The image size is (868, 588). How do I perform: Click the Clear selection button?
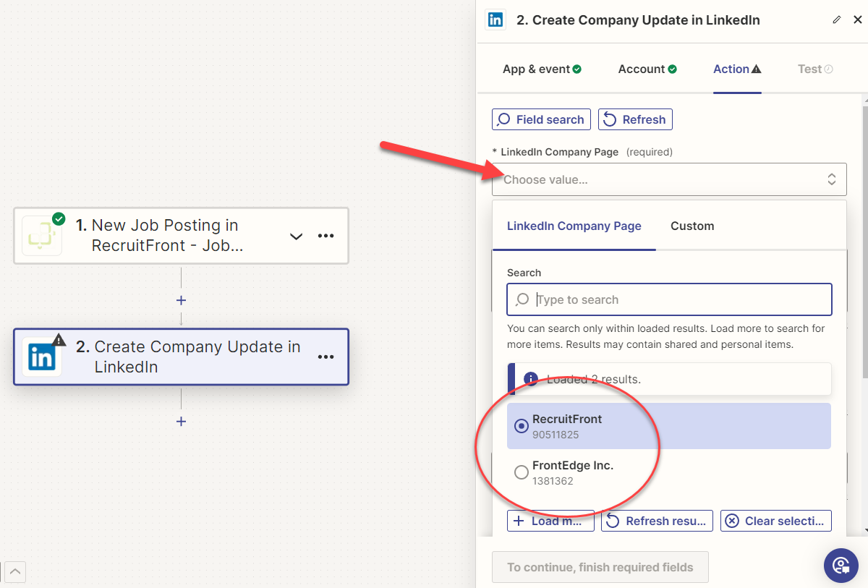pos(776,521)
